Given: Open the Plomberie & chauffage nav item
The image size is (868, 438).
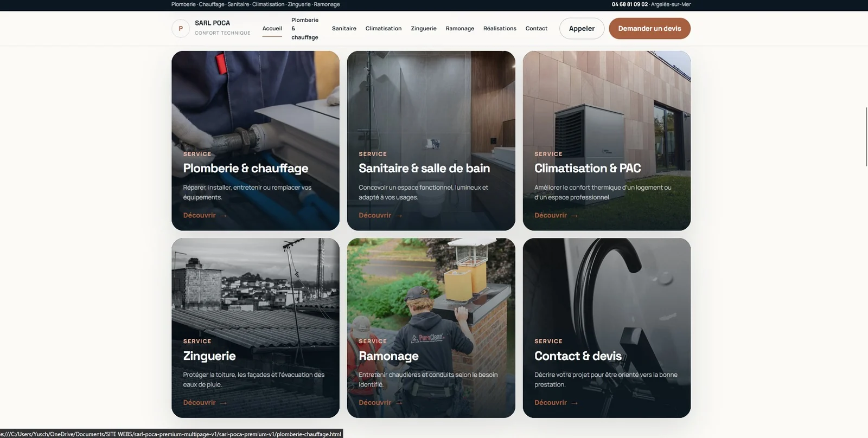Looking at the screenshot, I should click(x=305, y=29).
